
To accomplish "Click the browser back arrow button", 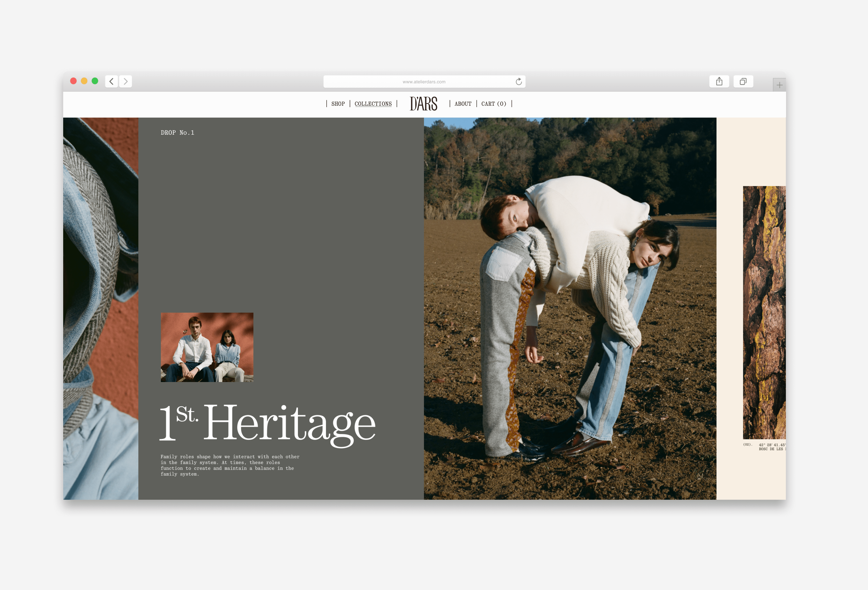I will coord(111,81).
